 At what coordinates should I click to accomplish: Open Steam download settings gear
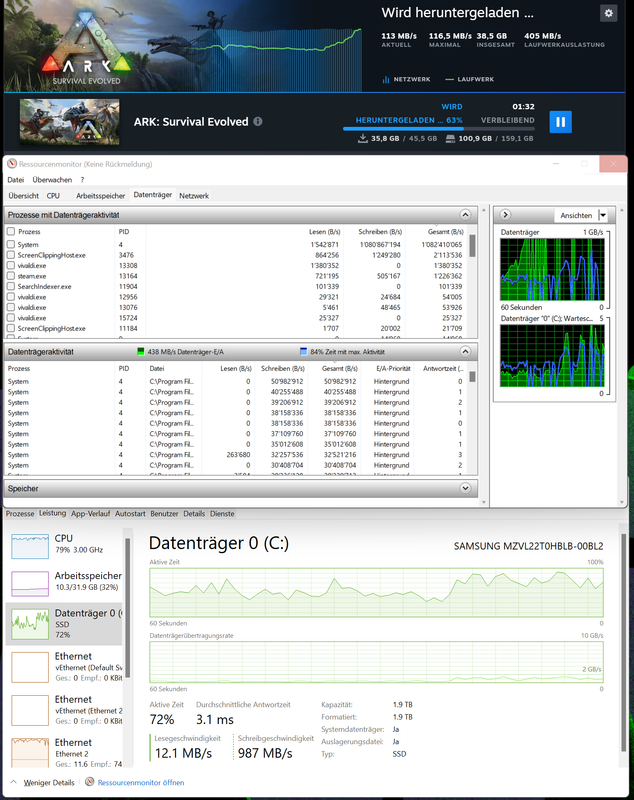[x=608, y=13]
